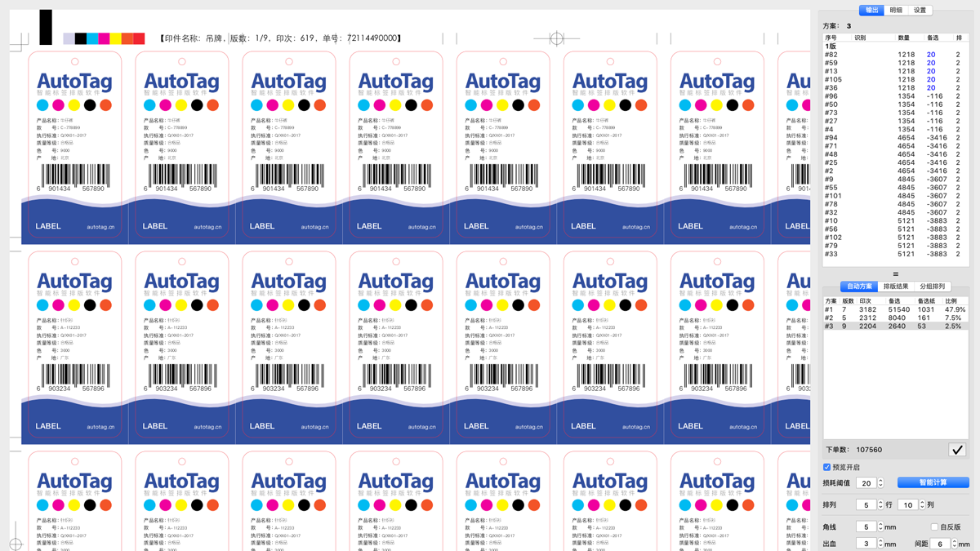
Task: Click the 损耗阈值 stepper arrows
Action: click(880, 483)
